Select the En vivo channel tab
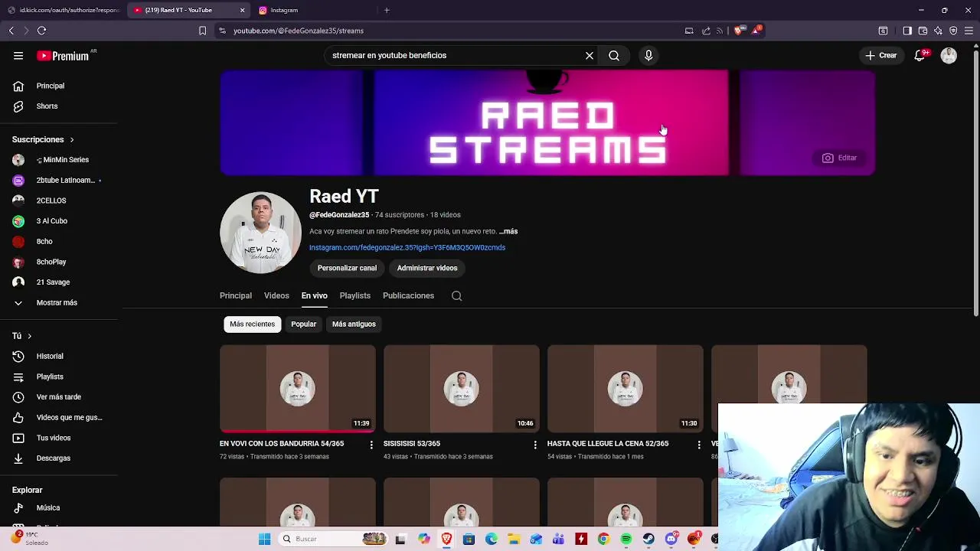Image resolution: width=980 pixels, height=551 pixels. 314,295
